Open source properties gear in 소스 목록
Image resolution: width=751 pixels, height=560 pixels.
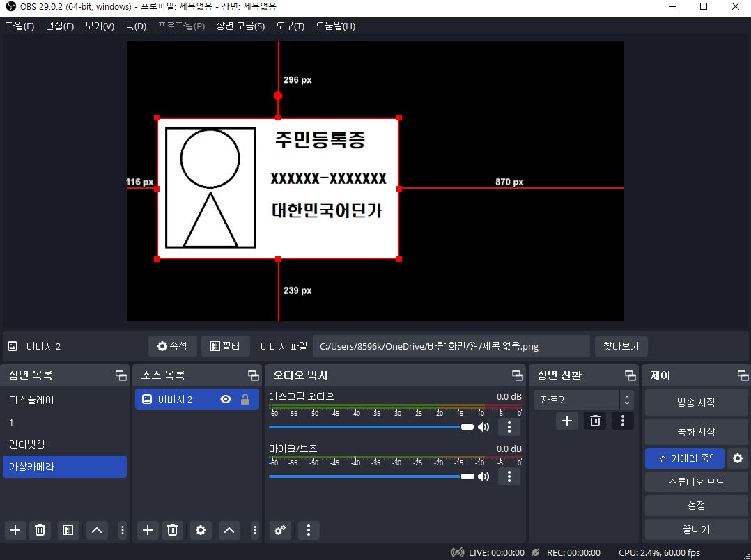[201, 530]
